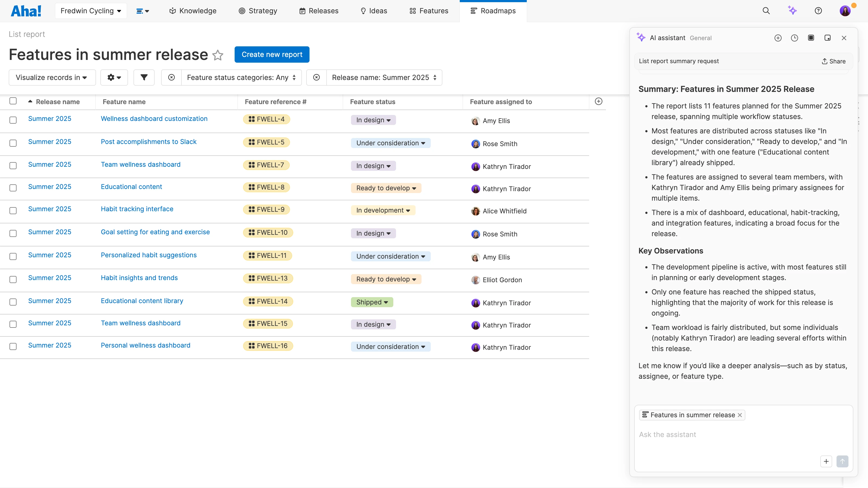Open the help question mark icon
868x488 pixels.
tap(818, 11)
